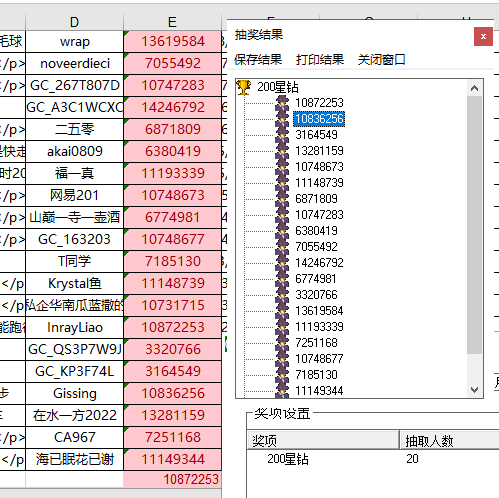Image resolution: width=499 pixels, height=498 pixels.
Task: Click the winner icon next to 10836256
Action: [282, 119]
